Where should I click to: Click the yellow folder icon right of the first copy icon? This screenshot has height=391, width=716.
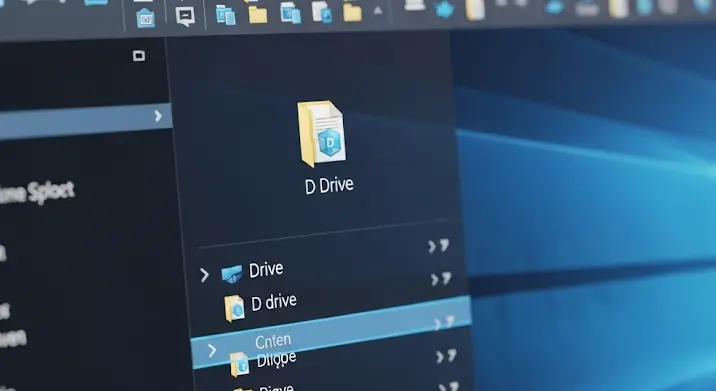click(258, 15)
